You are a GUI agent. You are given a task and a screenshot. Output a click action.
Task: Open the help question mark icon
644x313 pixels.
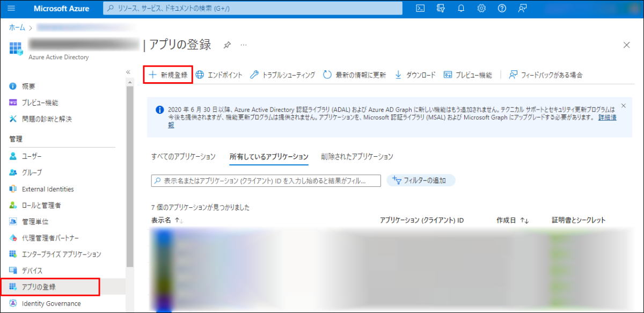[502, 8]
